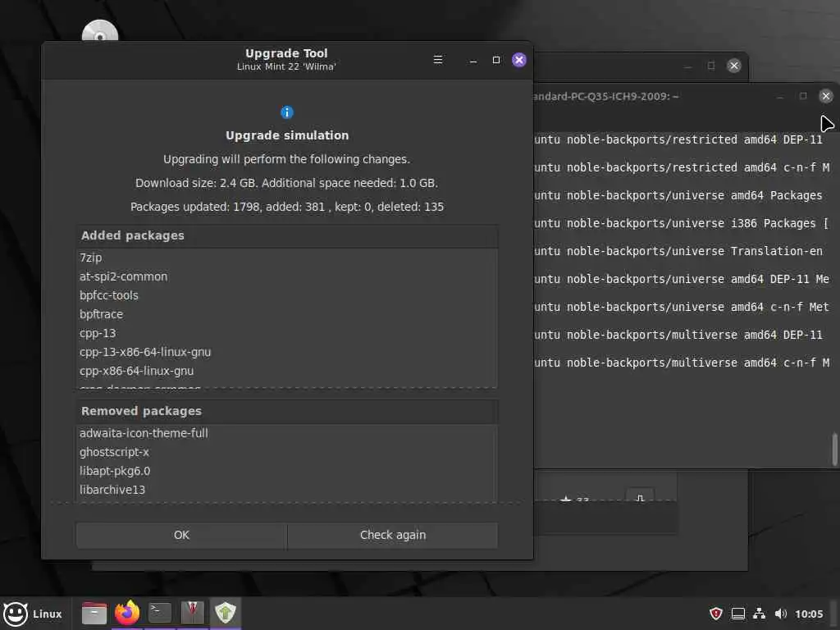840x630 pixels.
Task: Open the Linux Mint start menu
Action: click(x=33, y=614)
